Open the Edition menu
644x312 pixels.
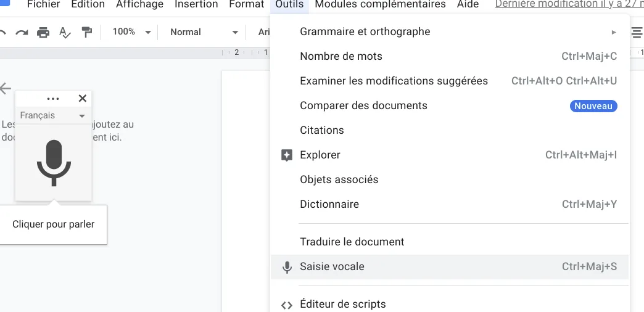tap(88, 4)
